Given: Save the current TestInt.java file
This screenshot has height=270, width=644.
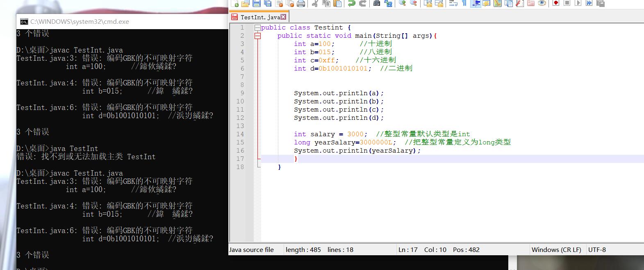Looking at the screenshot, I should [257, 3].
